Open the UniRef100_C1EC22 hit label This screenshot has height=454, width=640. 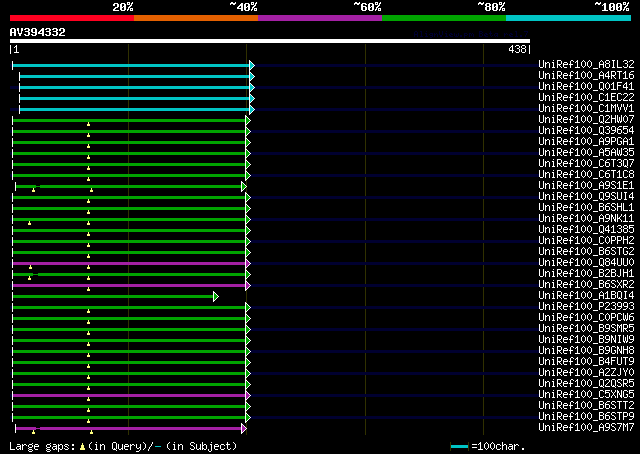coord(586,97)
